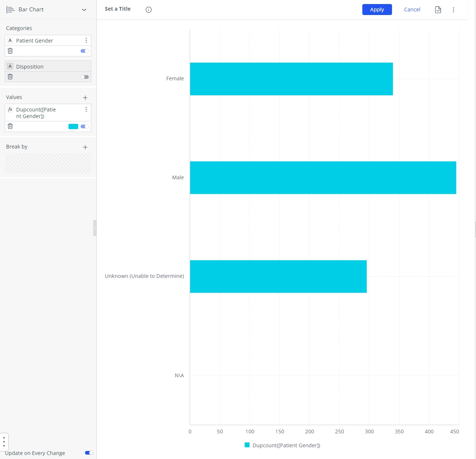The height and width of the screenshot is (459, 476).
Task: Click the Dupcount([Patient Gender]) formula text
Action: [36, 113]
